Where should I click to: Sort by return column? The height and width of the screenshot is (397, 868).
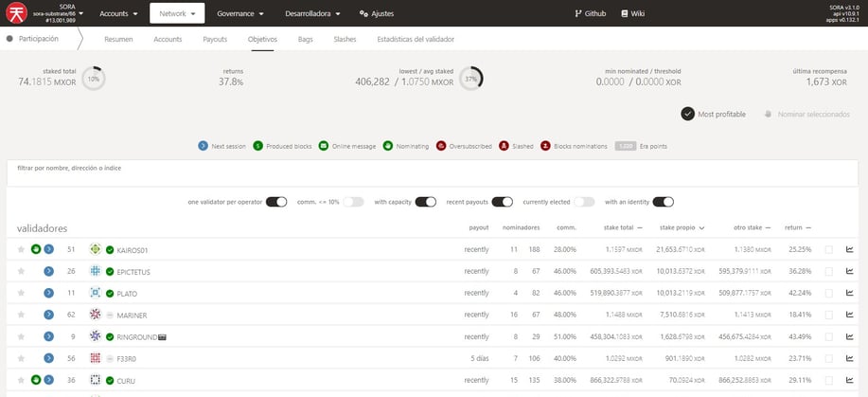798,227
